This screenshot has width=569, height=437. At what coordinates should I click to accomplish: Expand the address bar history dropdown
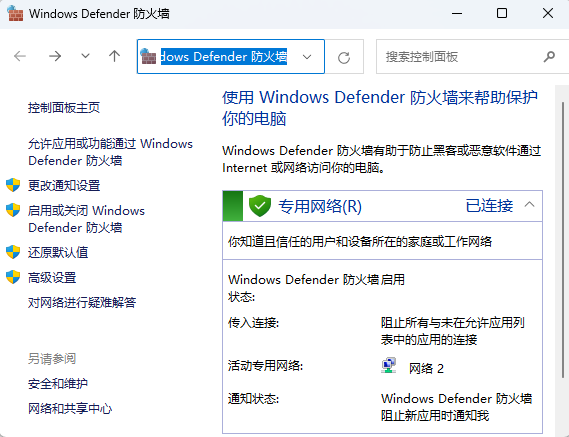307,57
